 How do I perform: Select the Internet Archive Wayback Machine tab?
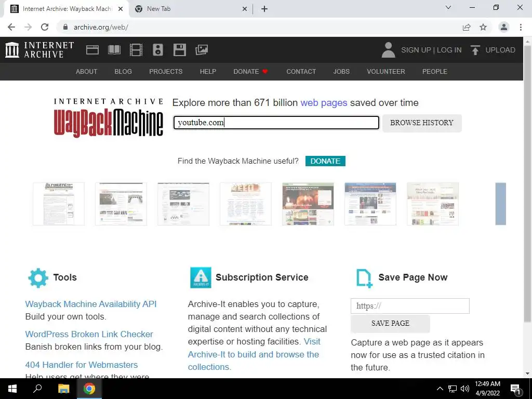point(66,9)
